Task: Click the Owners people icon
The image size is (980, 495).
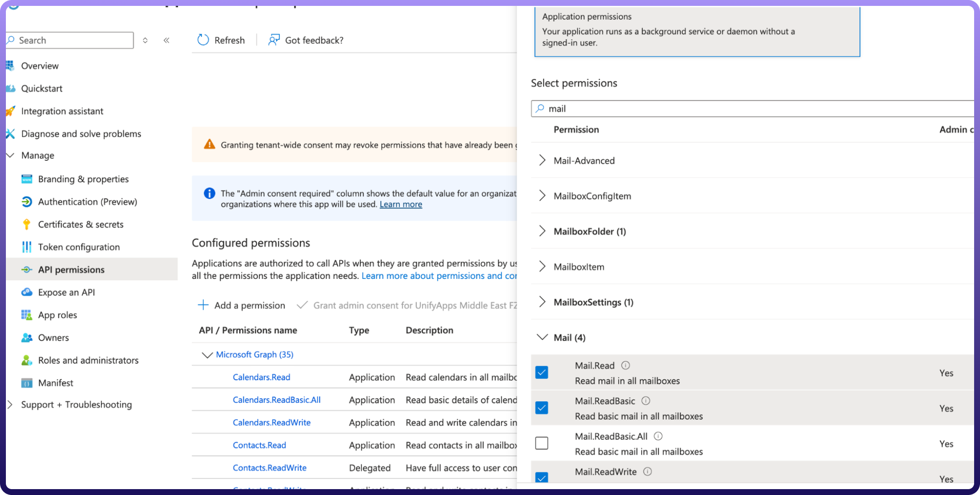Action: [27, 338]
